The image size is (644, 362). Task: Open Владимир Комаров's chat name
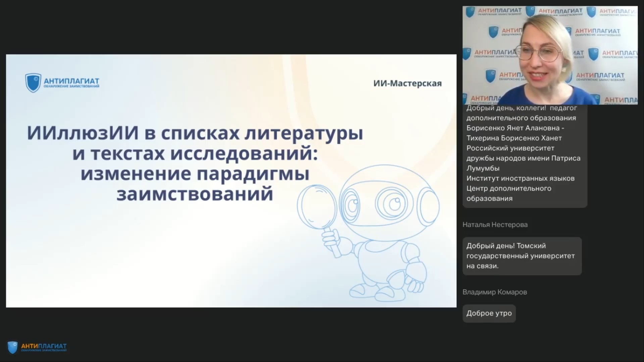[x=494, y=292]
